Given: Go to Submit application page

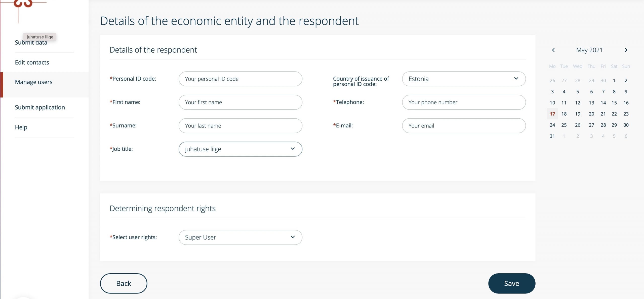Looking at the screenshot, I should pos(40,107).
